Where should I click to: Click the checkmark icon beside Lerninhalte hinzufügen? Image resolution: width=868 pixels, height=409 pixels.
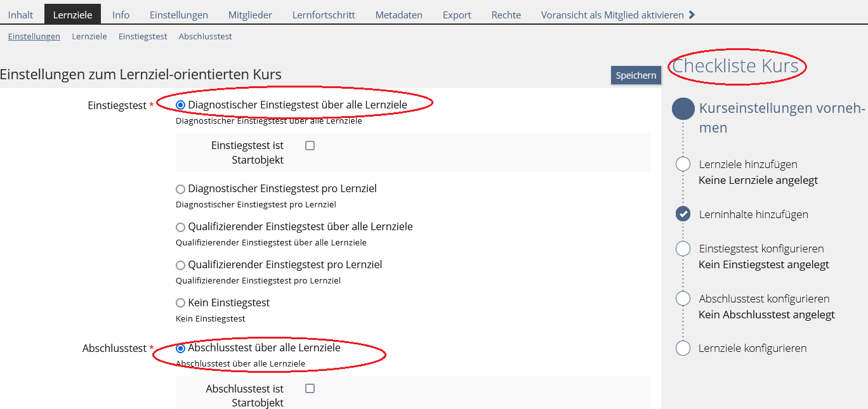pos(683,214)
